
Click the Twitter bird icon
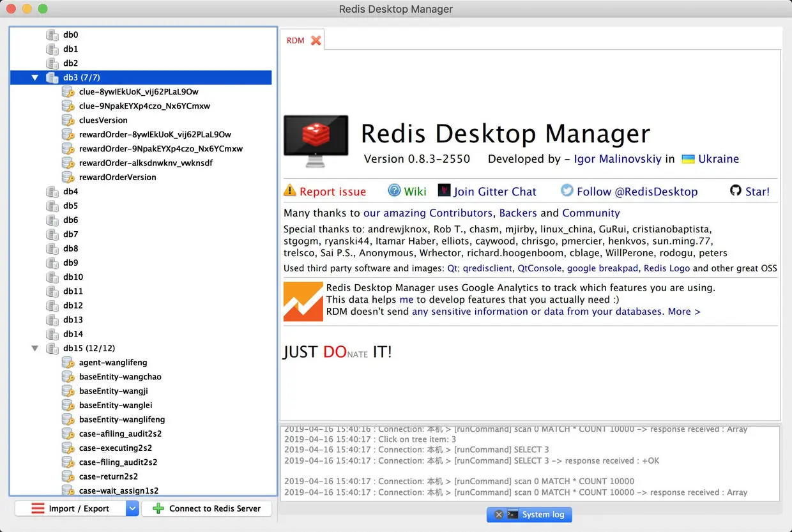[567, 190]
